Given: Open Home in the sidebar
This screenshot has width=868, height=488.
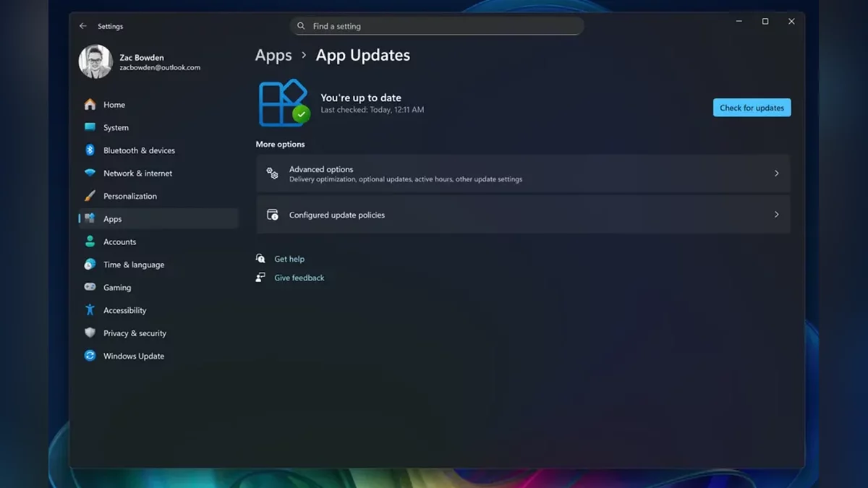Looking at the screenshot, I should pyautogui.click(x=158, y=105).
